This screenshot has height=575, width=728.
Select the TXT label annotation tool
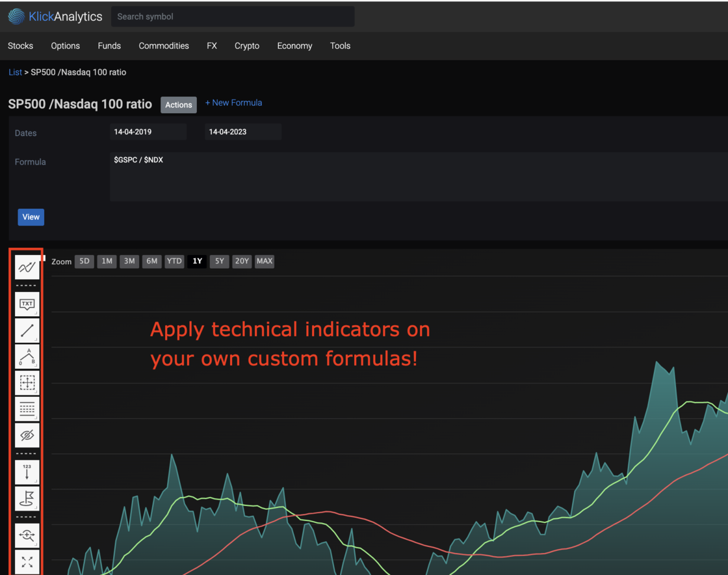(x=27, y=304)
